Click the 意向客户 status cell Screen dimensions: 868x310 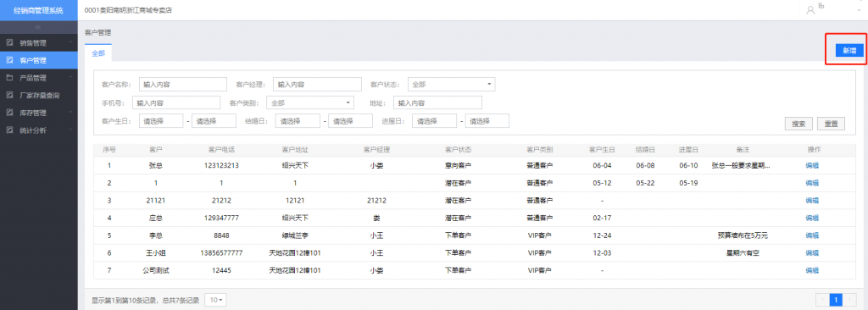pos(459,165)
